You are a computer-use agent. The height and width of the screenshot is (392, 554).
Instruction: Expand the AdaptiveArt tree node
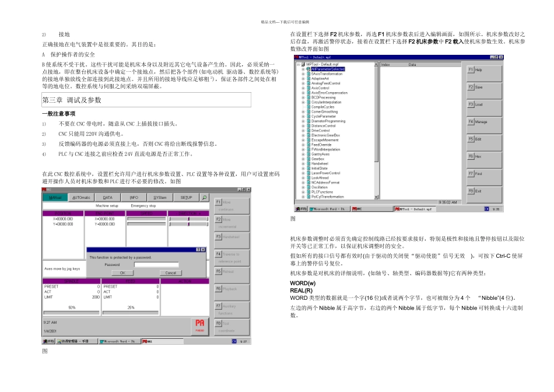click(x=303, y=79)
